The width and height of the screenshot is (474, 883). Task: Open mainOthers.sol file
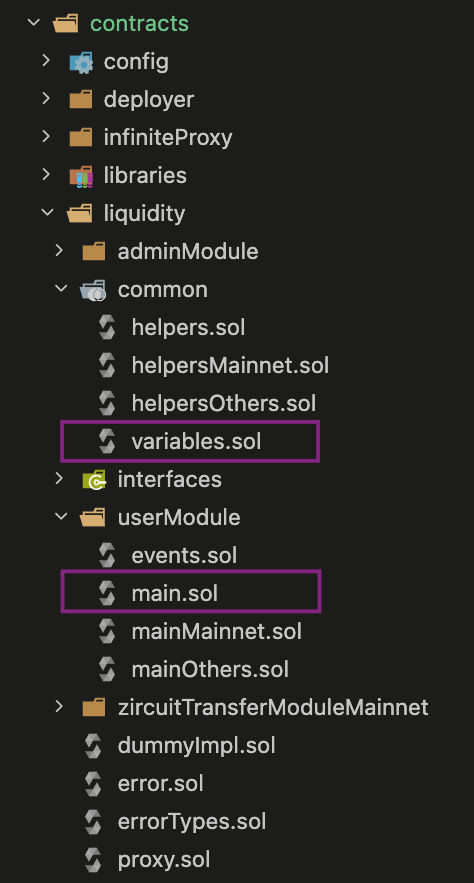(210, 670)
